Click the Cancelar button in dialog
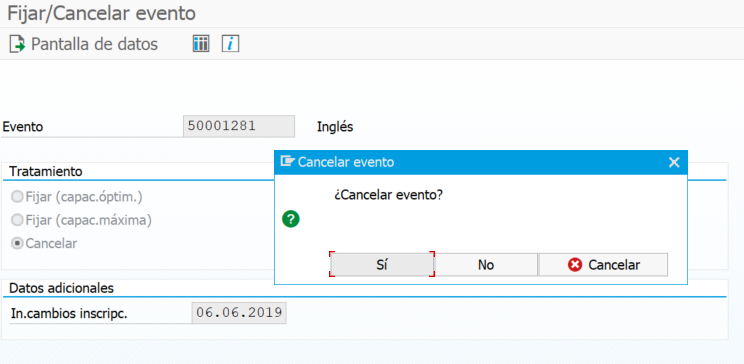744x364 pixels. click(603, 265)
